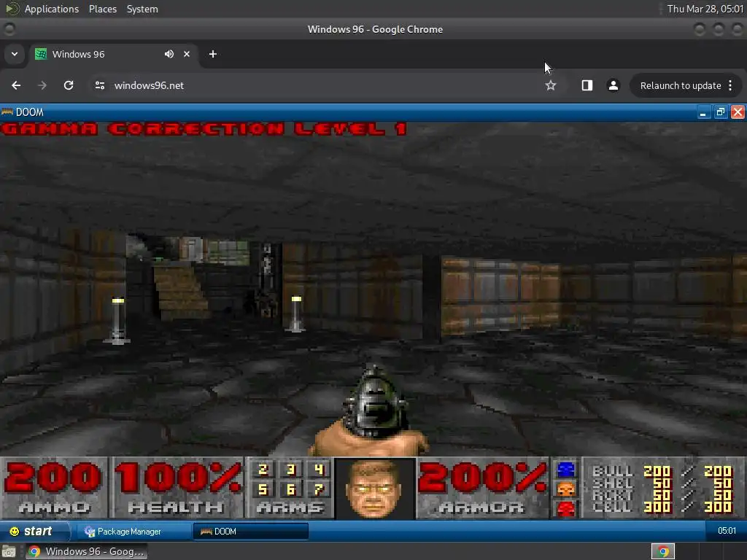
Task: Click weapon slot 7 in ARMS
Action: [x=319, y=489]
